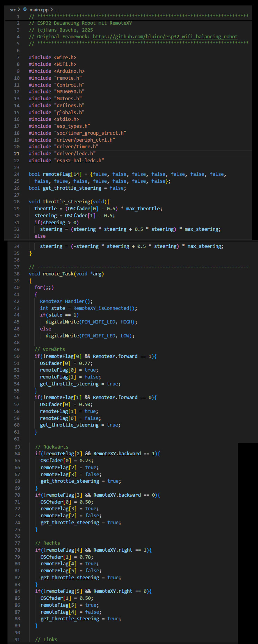258x644 pixels.
Task: Click the breadcrumb ellipsis after main.cpp
Action: pos(56,10)
